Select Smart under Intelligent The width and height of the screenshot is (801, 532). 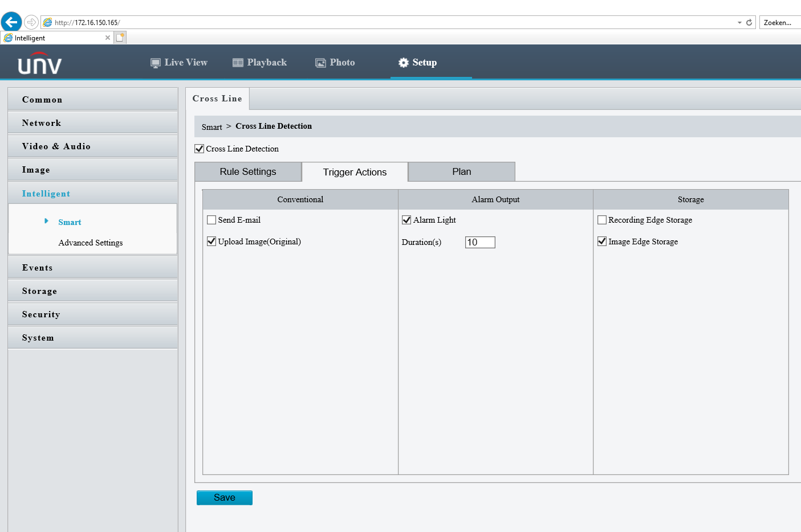tap(70, 222)
